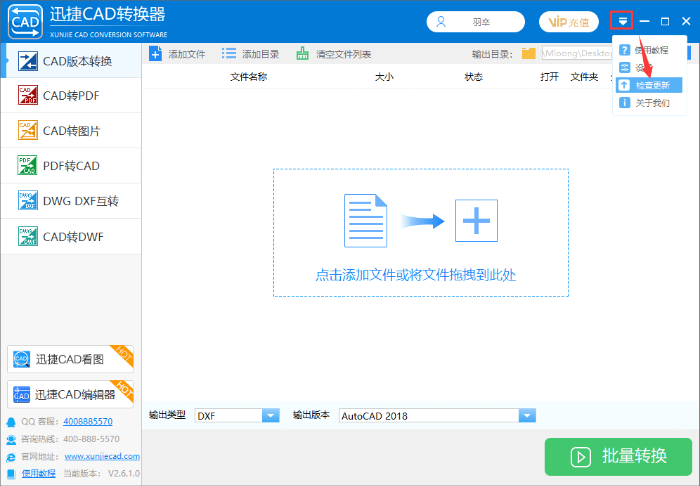Click the book icon beside bottom 使用教程
The width and height of the screenshot is (700, 486).
pos(11,474)
